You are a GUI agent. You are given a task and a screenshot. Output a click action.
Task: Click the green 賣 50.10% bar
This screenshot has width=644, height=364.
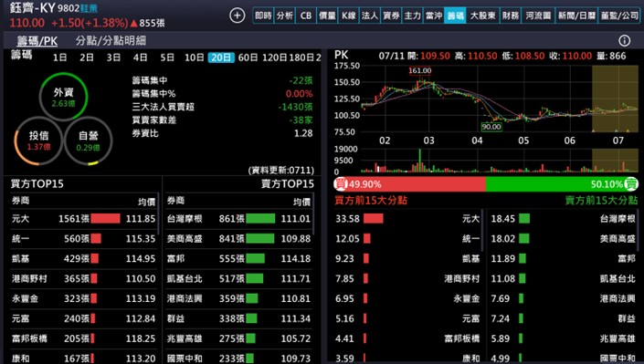click(x=563, y=184)
